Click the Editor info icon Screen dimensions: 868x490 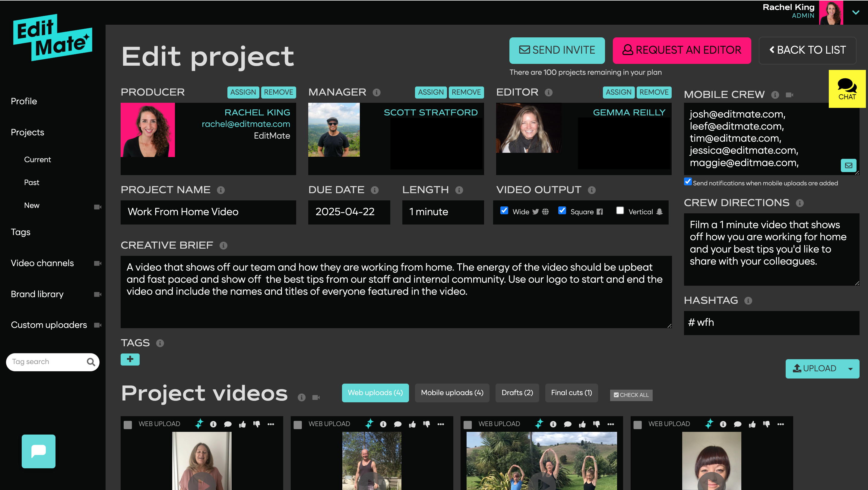tap(549, 92)
